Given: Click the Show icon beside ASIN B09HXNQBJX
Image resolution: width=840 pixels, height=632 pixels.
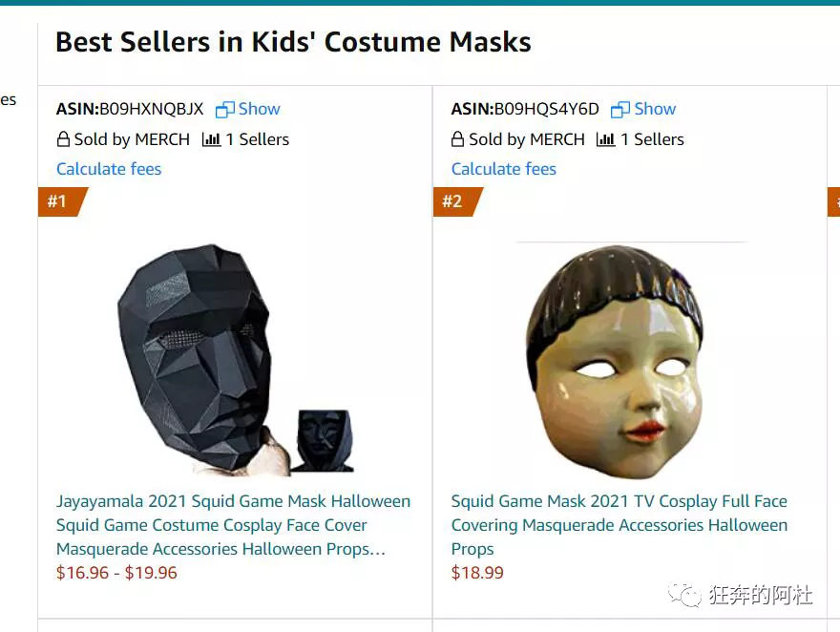Looking at the screenshot, I should 225,110.
